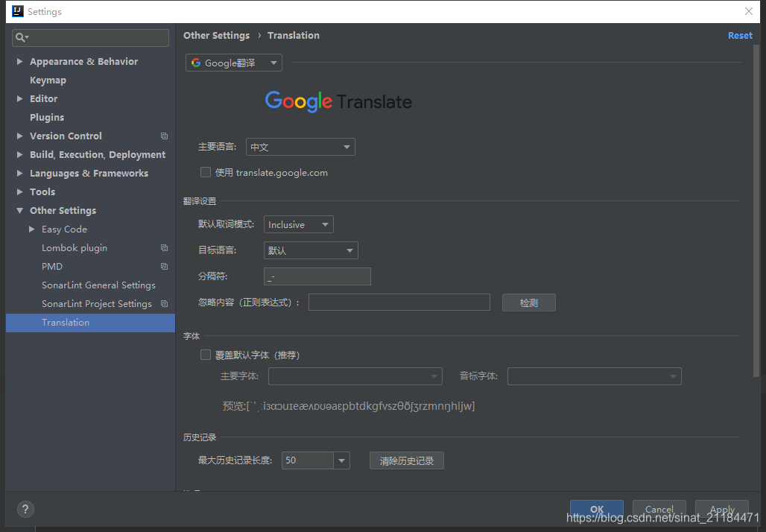766x532 pixels.
Task: Click the Cancel button
Action: pyautogui.click(x=659, y=509)
